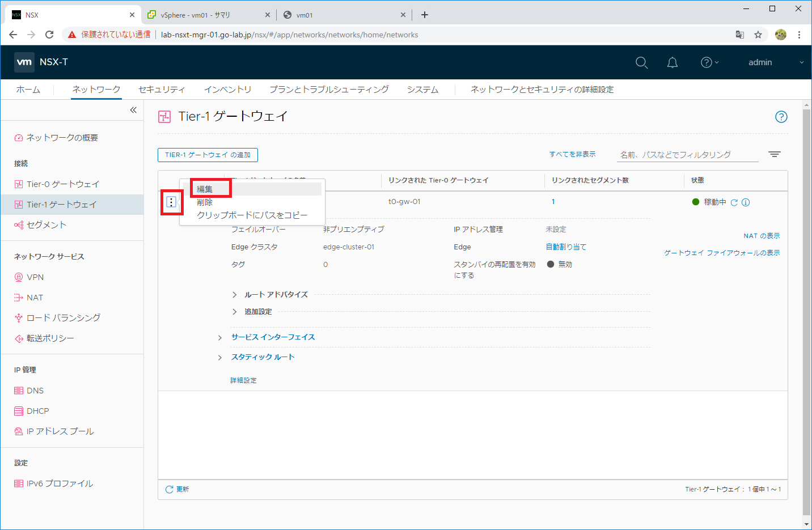The image size is (812, 530).
Task: Click TIER-1 ゲートウェイ の追加 button
Action: [x=208, y=155]
